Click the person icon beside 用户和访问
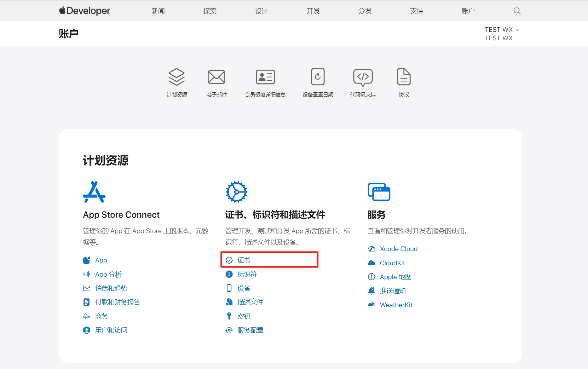588x369 pixels. click(x=87, y=330)
